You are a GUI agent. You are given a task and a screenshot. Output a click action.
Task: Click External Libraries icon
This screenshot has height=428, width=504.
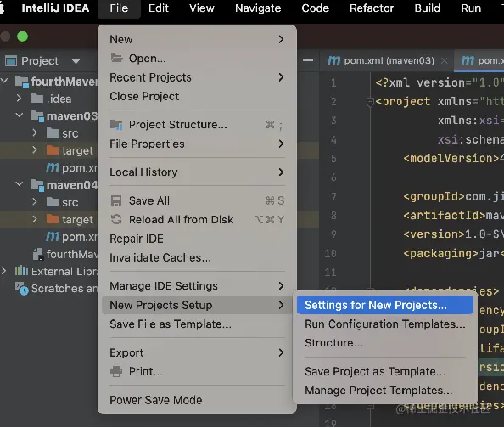21,271
